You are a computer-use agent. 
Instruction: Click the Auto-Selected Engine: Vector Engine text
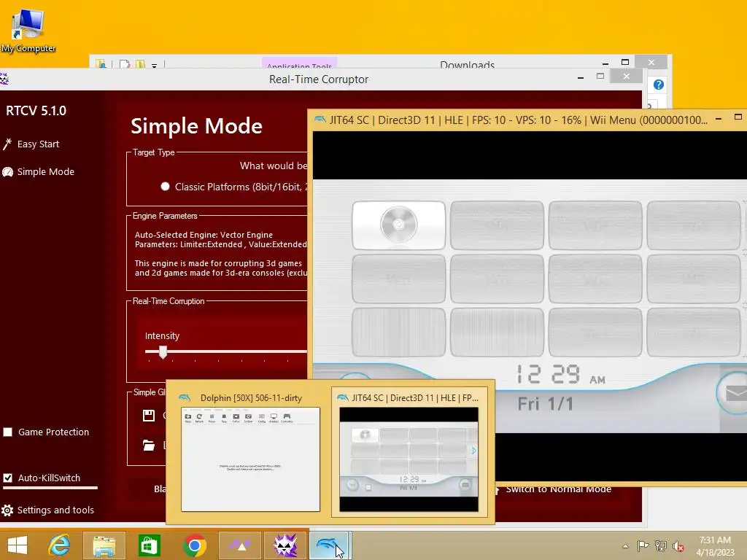[x=204, y=235]
